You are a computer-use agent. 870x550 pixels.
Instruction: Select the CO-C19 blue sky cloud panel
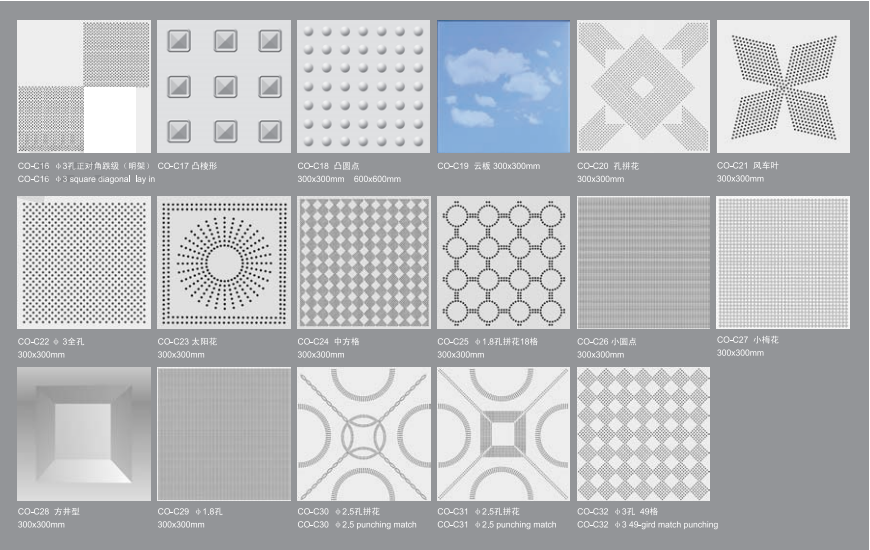tap(504, 87)
